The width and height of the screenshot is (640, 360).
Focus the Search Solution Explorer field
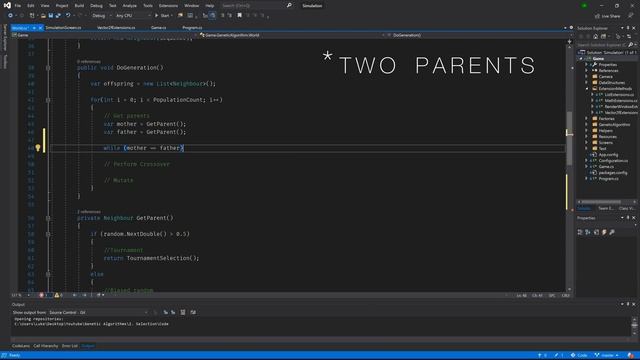[x=602, y=44]
